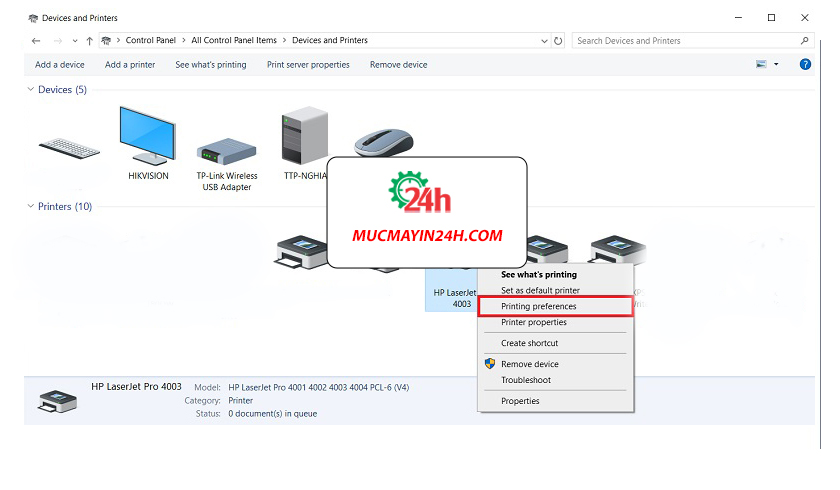Open the address bar history dropdown
The image size is (840, 490).
coord(544,41)
